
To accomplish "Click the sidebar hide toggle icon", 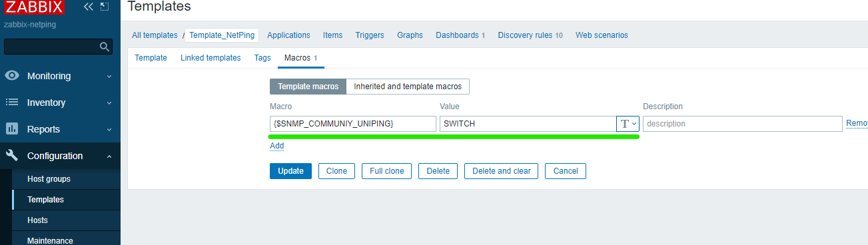I will pos(105,7).
